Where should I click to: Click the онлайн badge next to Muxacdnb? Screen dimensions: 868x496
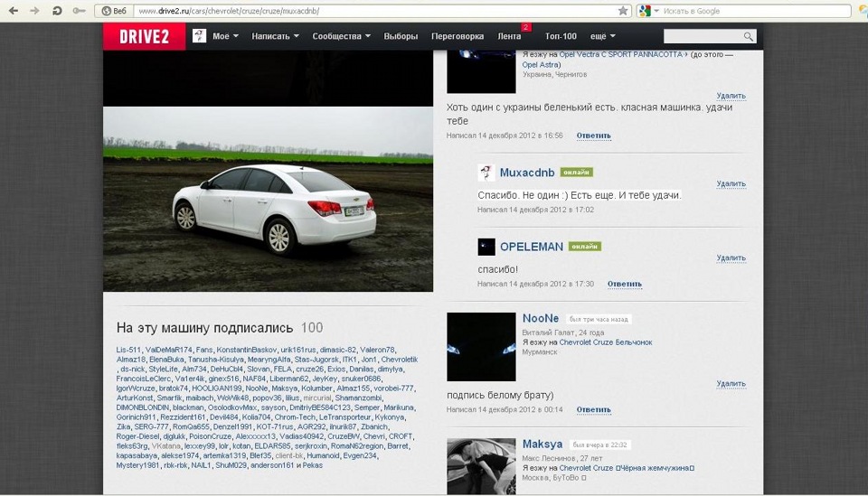pos(576,173)
